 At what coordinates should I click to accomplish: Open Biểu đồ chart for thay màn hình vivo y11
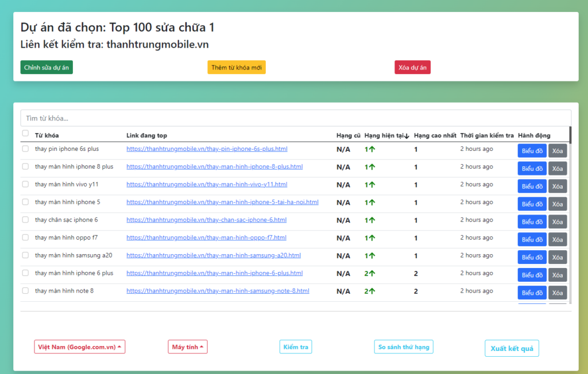(x=532, y=186)
